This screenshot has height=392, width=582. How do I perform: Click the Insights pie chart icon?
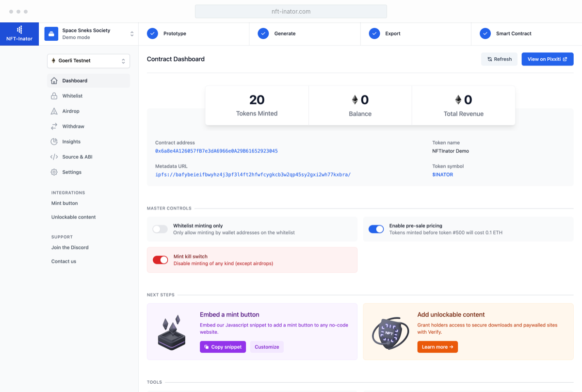pos(54,142)
